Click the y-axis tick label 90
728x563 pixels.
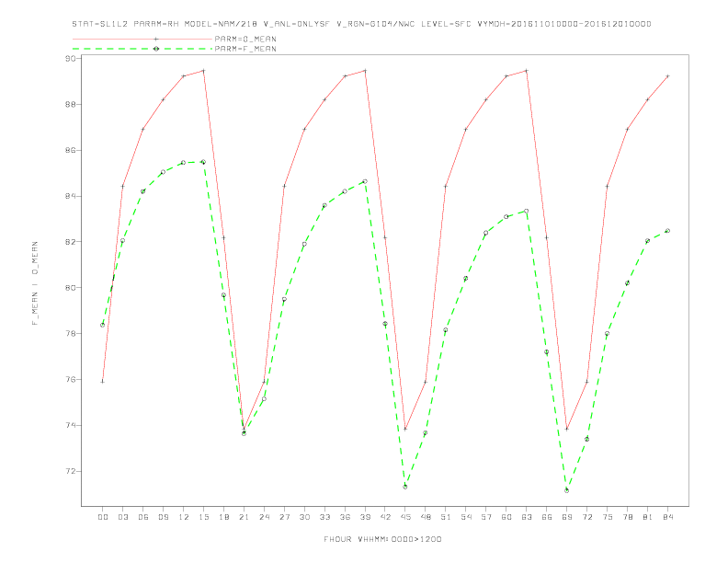click(70, 59)
